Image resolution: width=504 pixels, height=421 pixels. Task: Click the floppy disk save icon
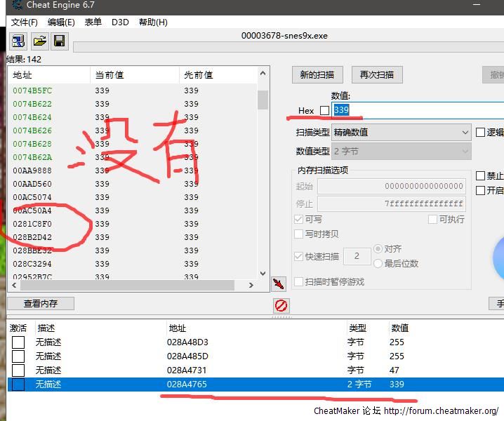(x=59, y=41)
